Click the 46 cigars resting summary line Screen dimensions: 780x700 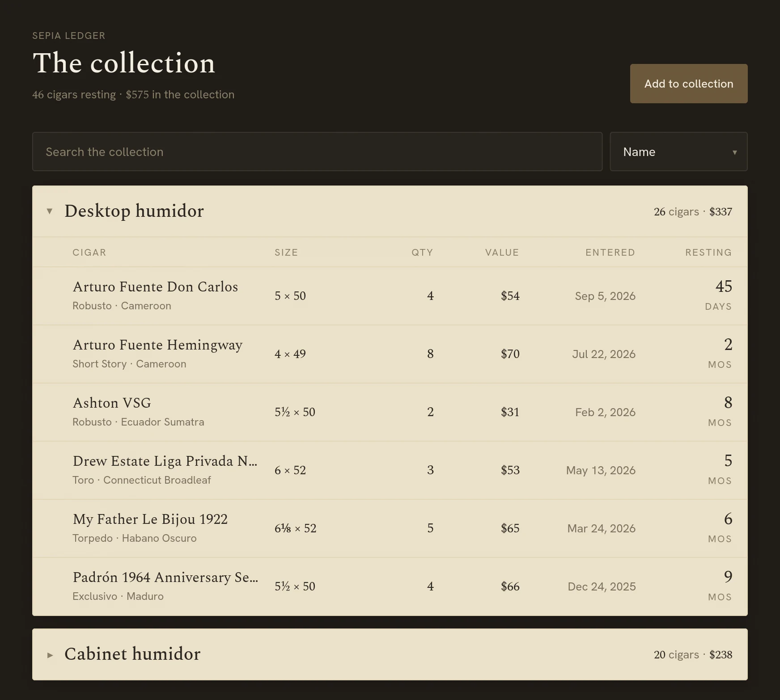click(x=133, y=95)
